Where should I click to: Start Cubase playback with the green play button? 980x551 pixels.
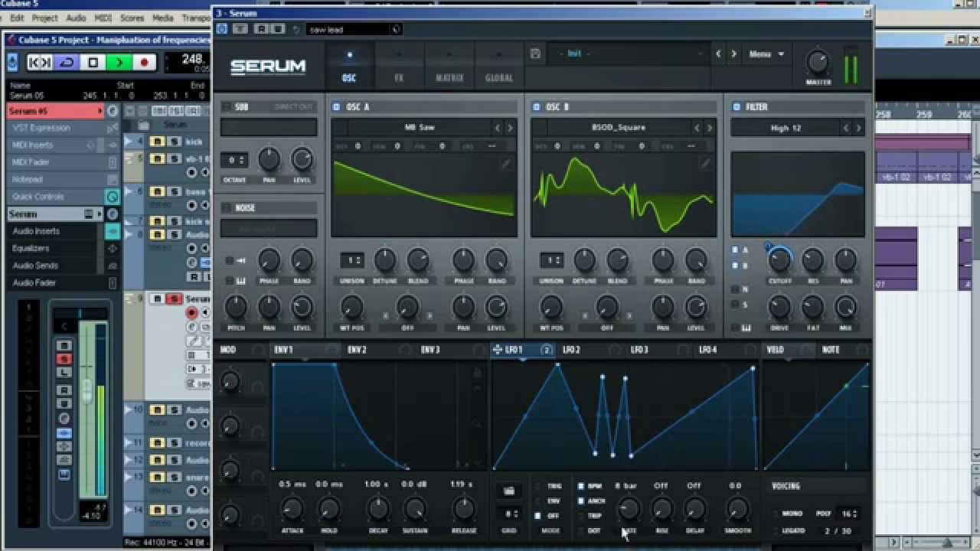[119, 63]
